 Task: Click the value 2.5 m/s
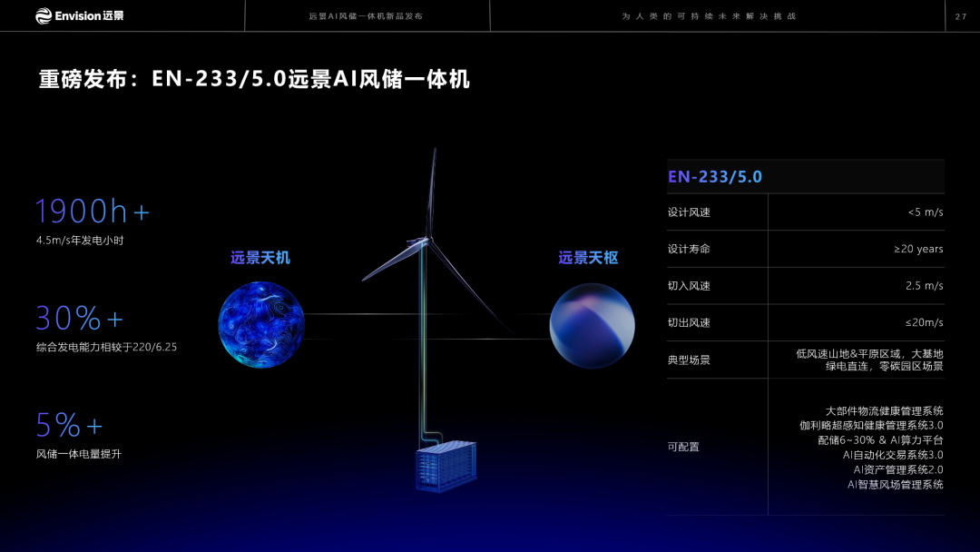(925, 286)
